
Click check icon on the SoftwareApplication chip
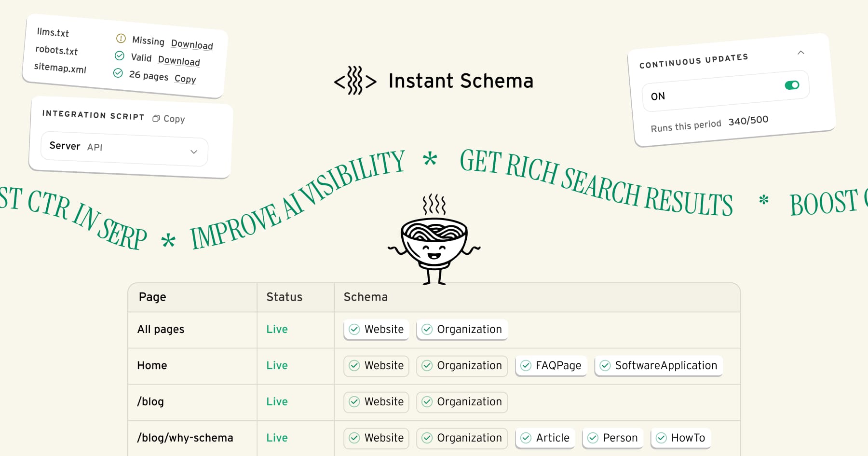pos(605,365)
